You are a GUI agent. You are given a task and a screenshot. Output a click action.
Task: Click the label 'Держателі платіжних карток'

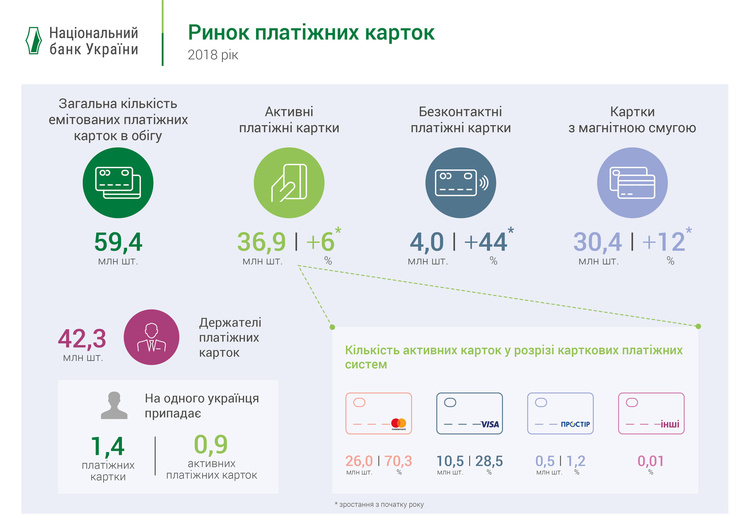(230, 338)
